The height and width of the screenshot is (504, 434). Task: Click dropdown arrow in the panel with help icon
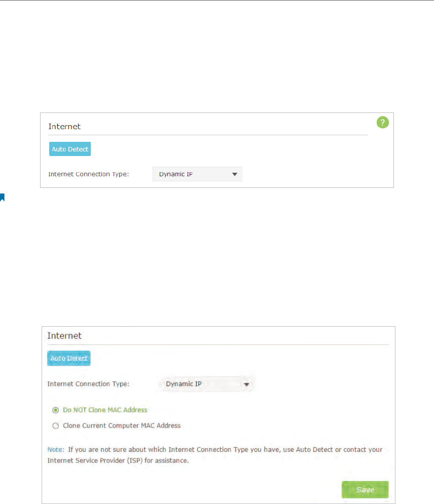click(235, 174)
